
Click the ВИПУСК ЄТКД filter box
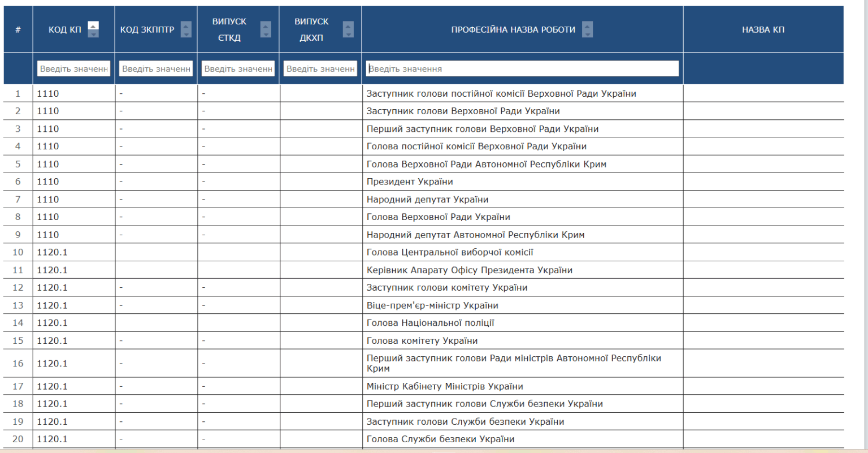pos(238,68)
